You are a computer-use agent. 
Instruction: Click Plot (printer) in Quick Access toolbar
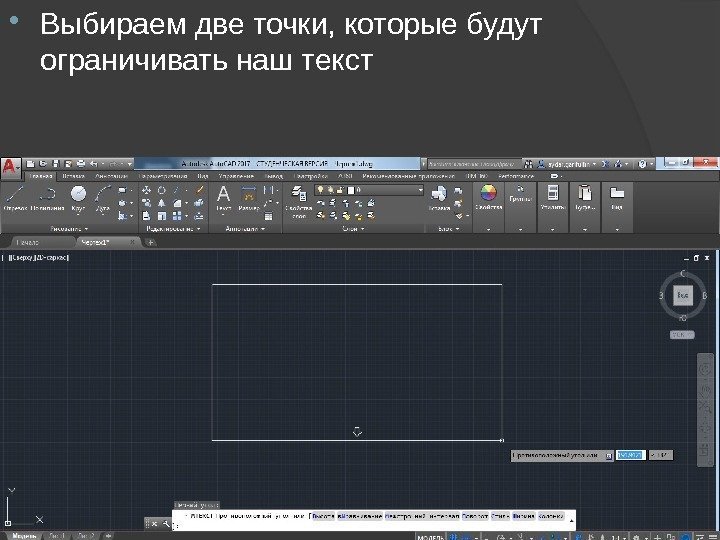coord(81,163)
